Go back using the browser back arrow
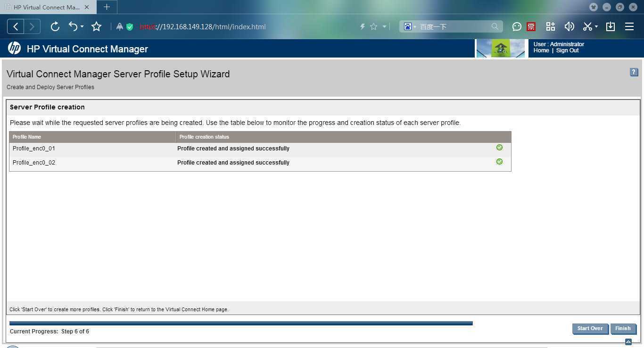Viewport: 644px width, 348px height. 16,26
